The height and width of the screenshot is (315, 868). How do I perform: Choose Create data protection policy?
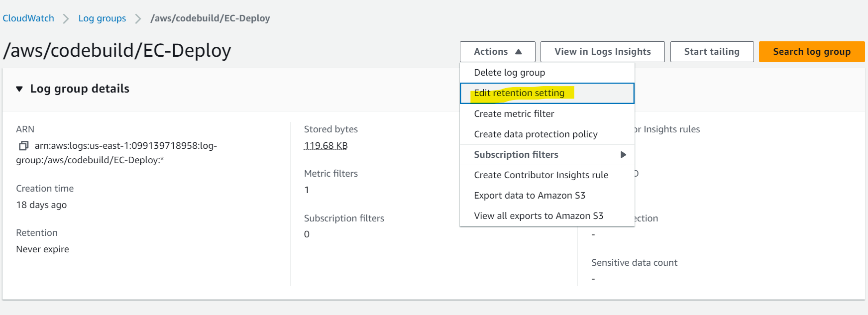[547, 134]
